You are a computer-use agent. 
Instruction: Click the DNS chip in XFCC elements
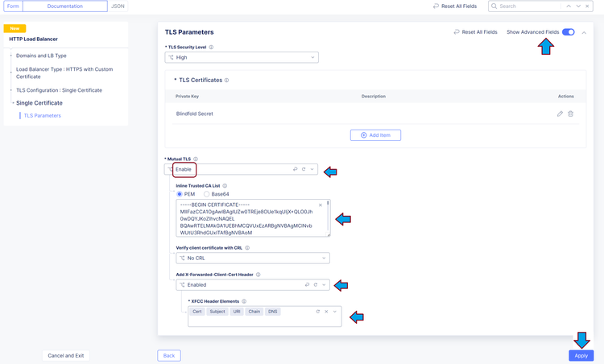[273, 312]
